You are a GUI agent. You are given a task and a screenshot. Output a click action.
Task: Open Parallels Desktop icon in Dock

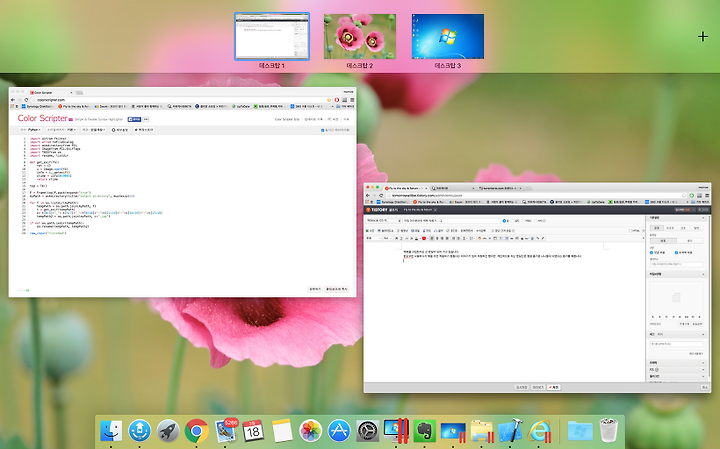(x=396, y=431)
